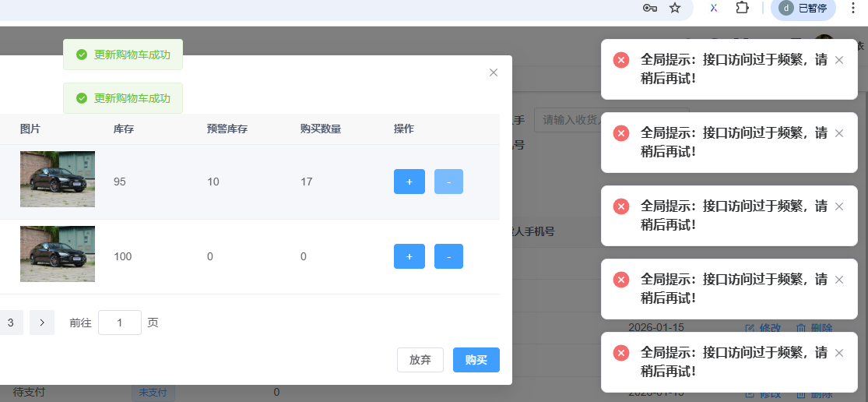Close the third error notification from top

tap(838, 206)
